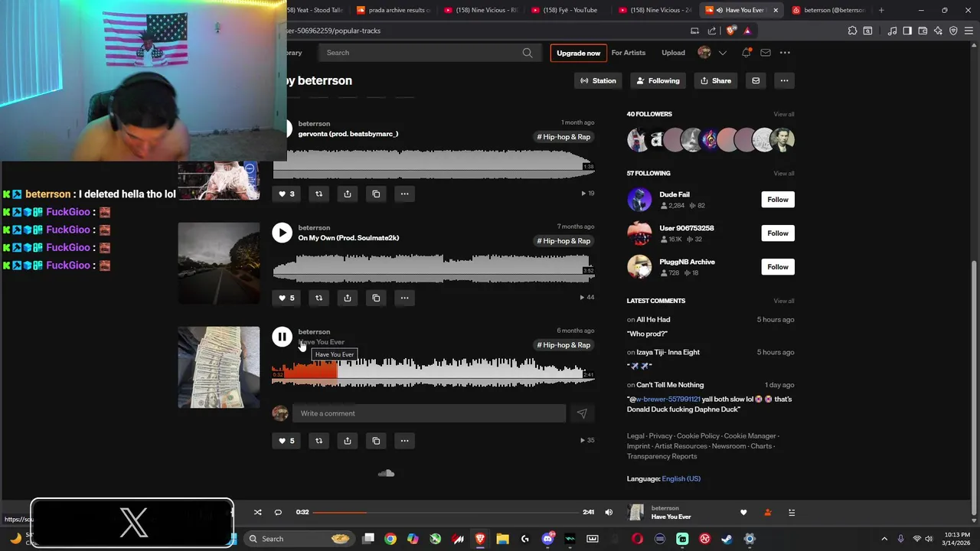
Task: Open File Explorer from taskbar
Action: point(502,539)
